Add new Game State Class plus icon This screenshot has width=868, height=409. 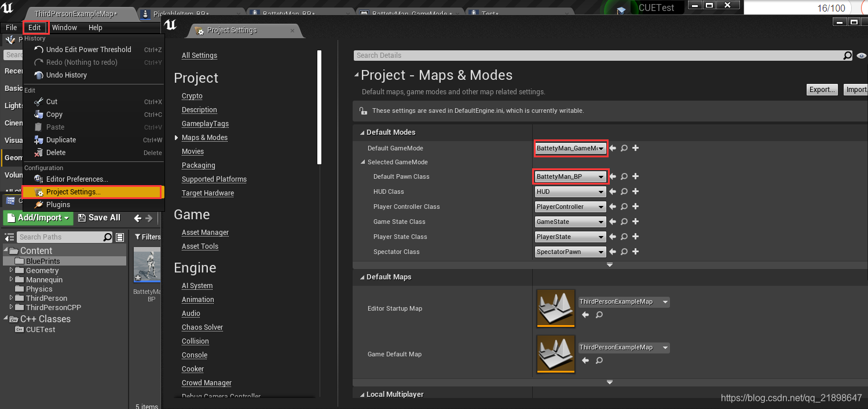(x=635, y=222)
